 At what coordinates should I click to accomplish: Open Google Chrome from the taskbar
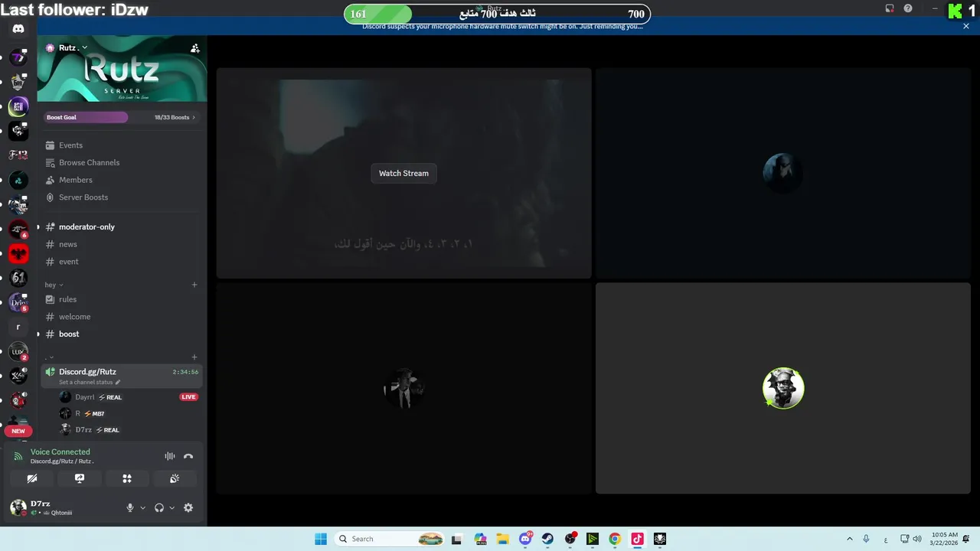click(x=615, y=539)
